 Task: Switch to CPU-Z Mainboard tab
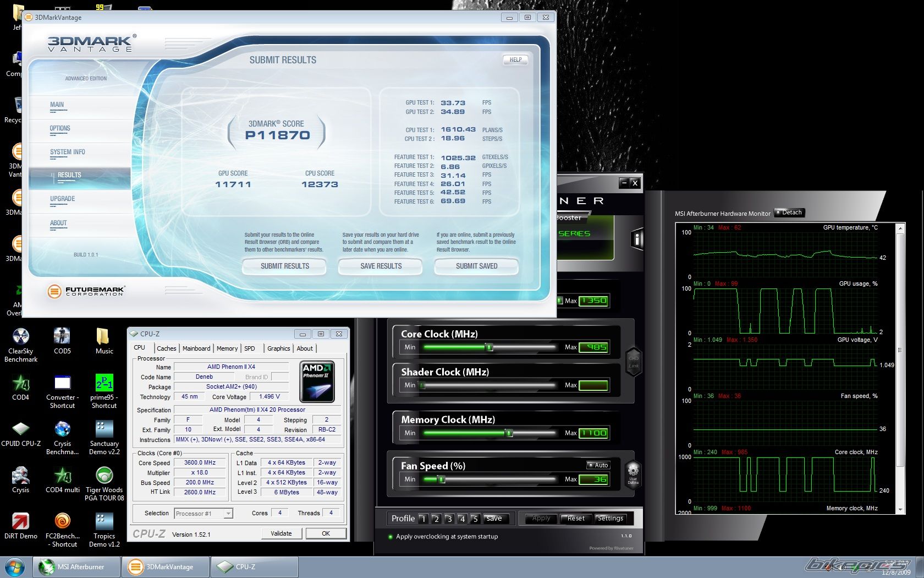pyautogui.click(x=196, y=348)
